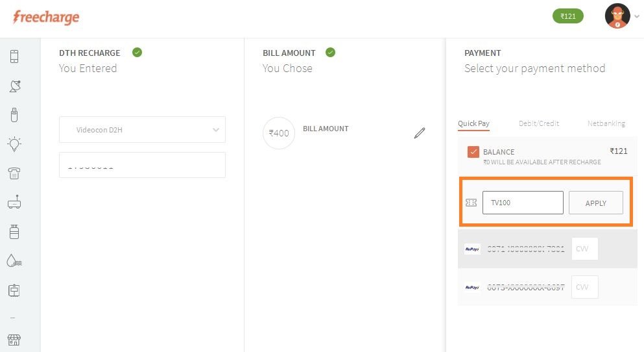Image resolution: width=644 pixels, height=352 pixels.
Task: Open the broadband router sidebar icon
Action: [14, 202]
